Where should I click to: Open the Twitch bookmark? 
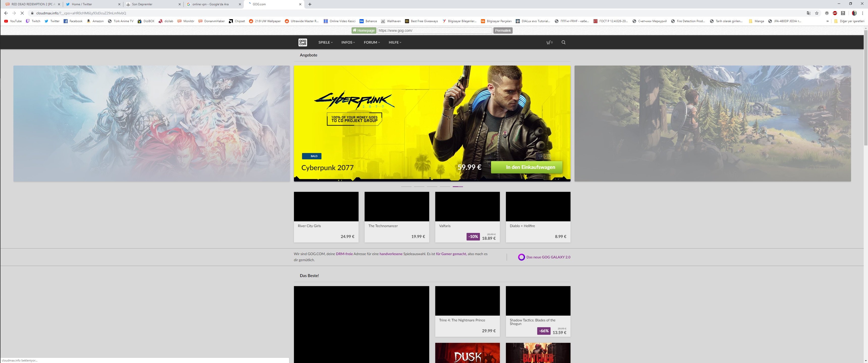pos(33,21)
